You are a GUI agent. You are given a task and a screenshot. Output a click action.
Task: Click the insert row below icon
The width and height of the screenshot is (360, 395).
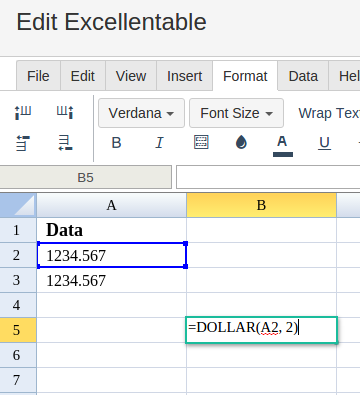(65, 143)
